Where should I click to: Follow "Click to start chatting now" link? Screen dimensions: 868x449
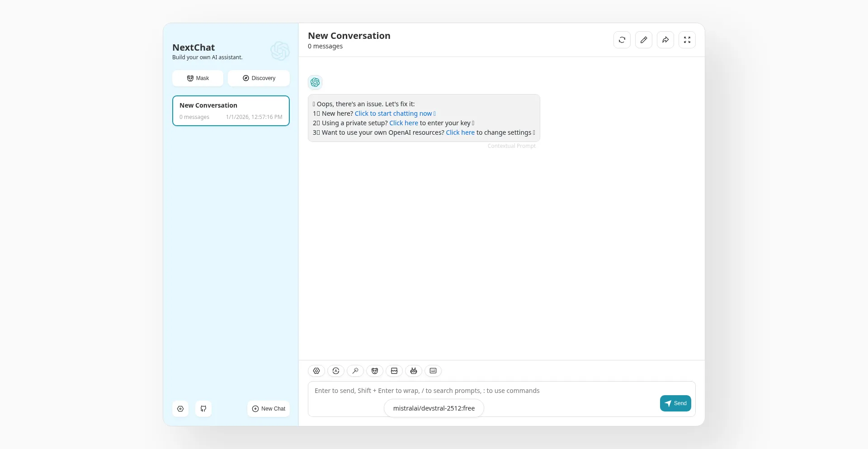[393, 113]
